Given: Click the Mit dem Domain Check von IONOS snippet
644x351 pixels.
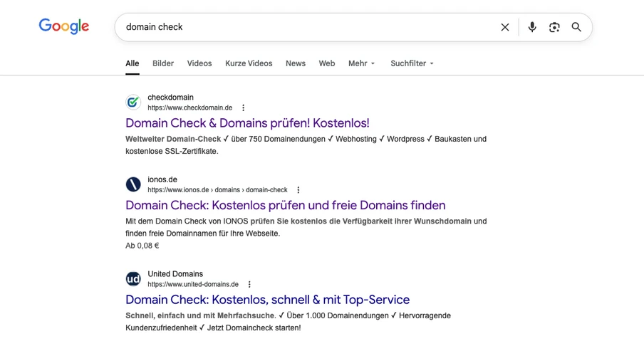Looking at the screenshot, I should pyautogui.click(x=306, y=227).
